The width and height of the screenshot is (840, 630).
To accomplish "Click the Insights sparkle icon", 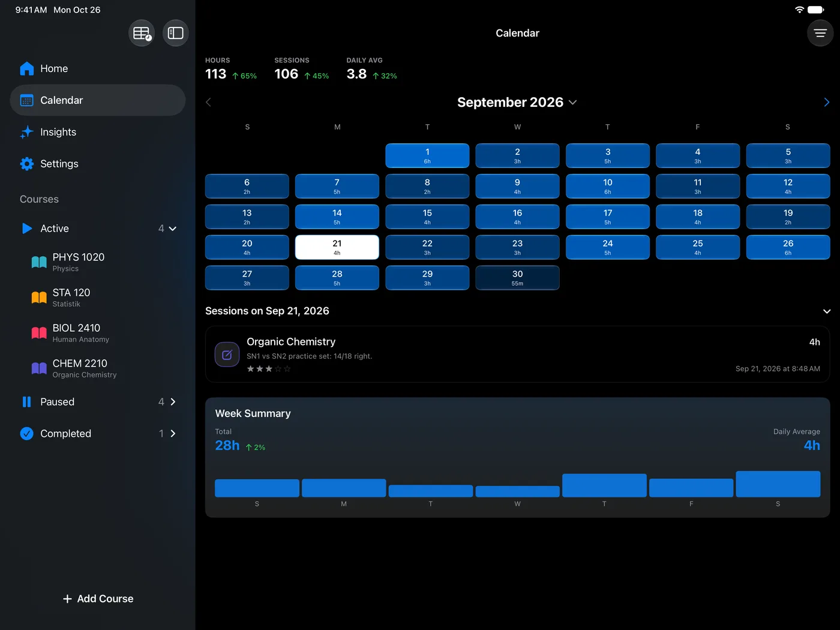I will tap(27, 132).
